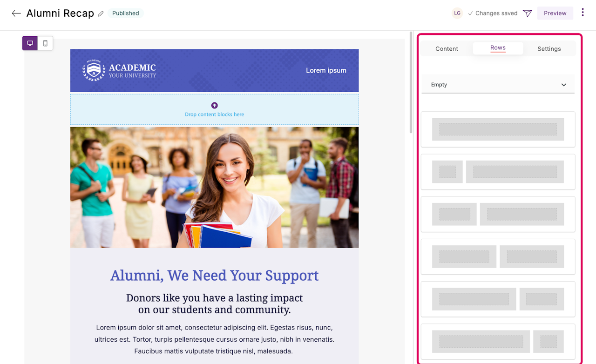Screen dimensions: 596x364
Task: Select the two equal columns row layout
Action: click(498, 256)
